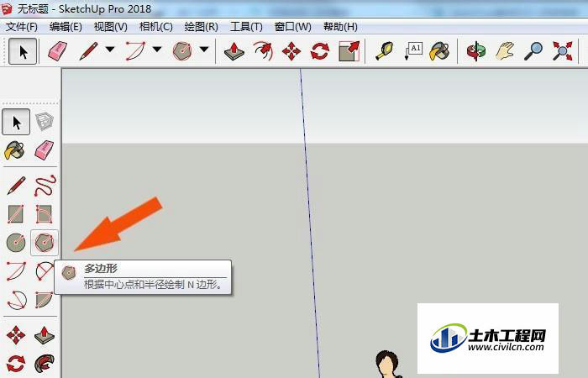This screenshot has width=588, height=378.
Task: Select the Rectangle tool in left panel
Action: click(x=16, y=214)
